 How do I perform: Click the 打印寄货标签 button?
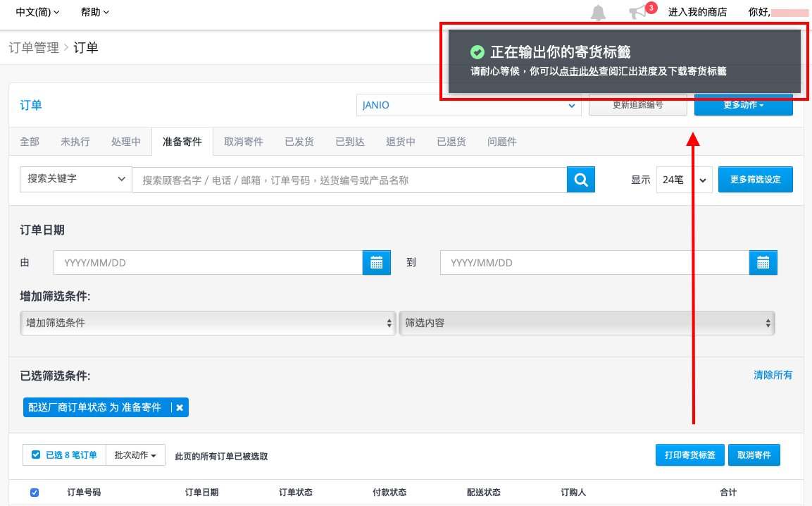click(689, 455)
